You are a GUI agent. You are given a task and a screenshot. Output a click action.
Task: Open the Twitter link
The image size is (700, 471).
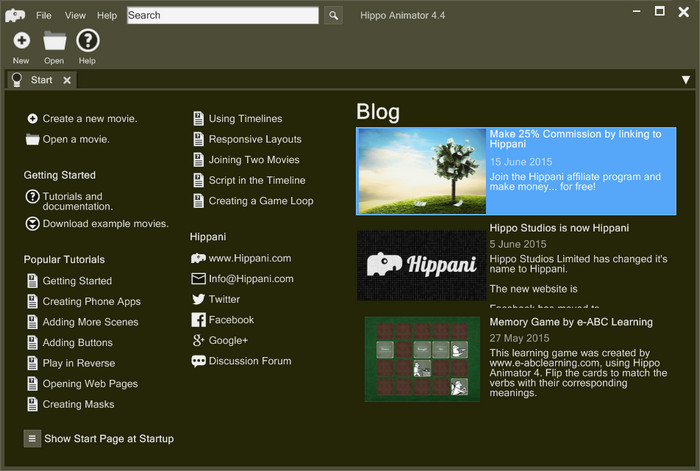[x=224, y=299]
